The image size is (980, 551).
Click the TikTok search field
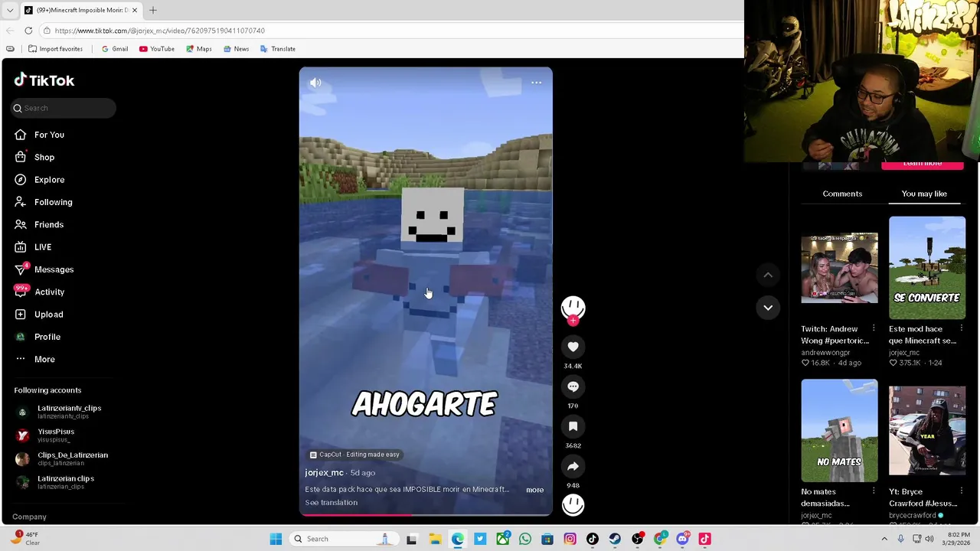click(x=64, y=108)
